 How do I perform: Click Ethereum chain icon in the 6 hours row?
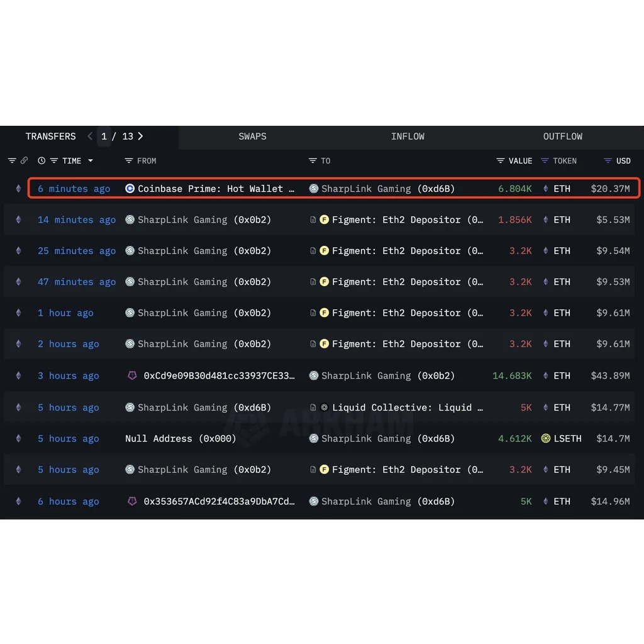click(x=18, y=501)
